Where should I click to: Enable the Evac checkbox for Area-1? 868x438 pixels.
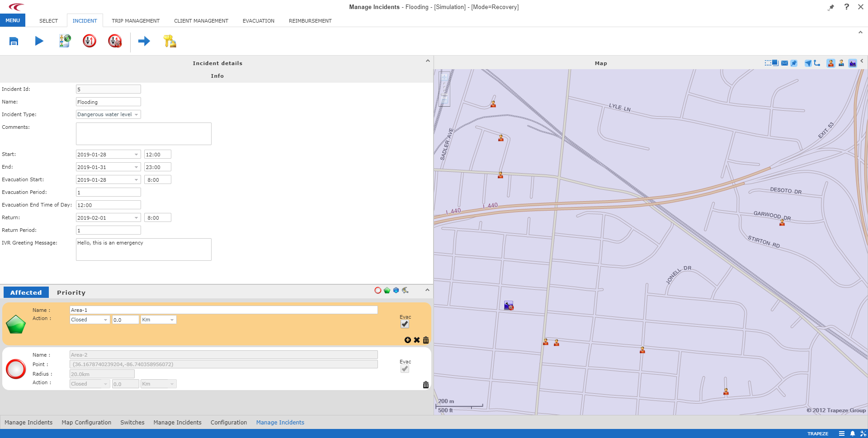[404, 324]
